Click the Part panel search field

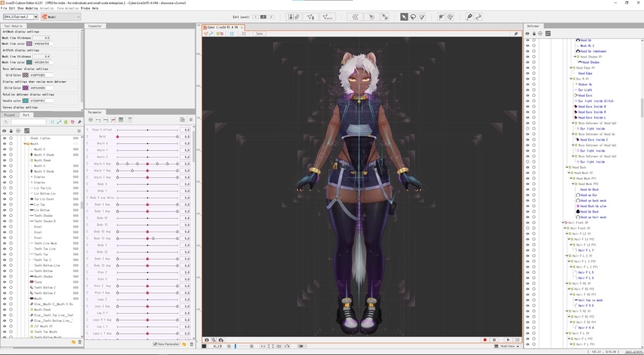click(x=28, y=122)
